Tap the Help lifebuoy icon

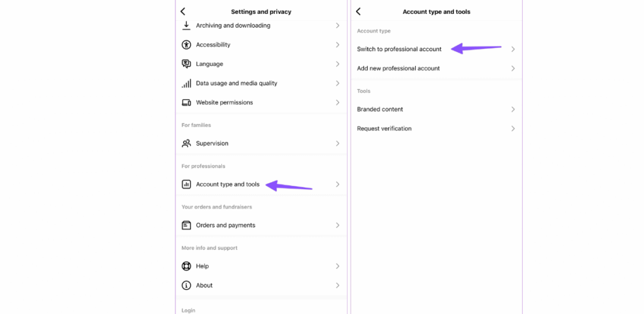click(186, 266)
